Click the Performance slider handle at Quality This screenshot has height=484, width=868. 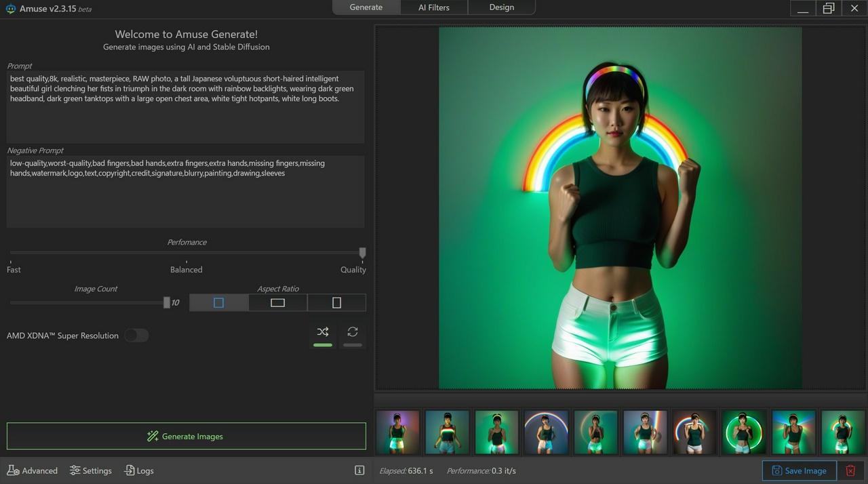tap(362, 253)
